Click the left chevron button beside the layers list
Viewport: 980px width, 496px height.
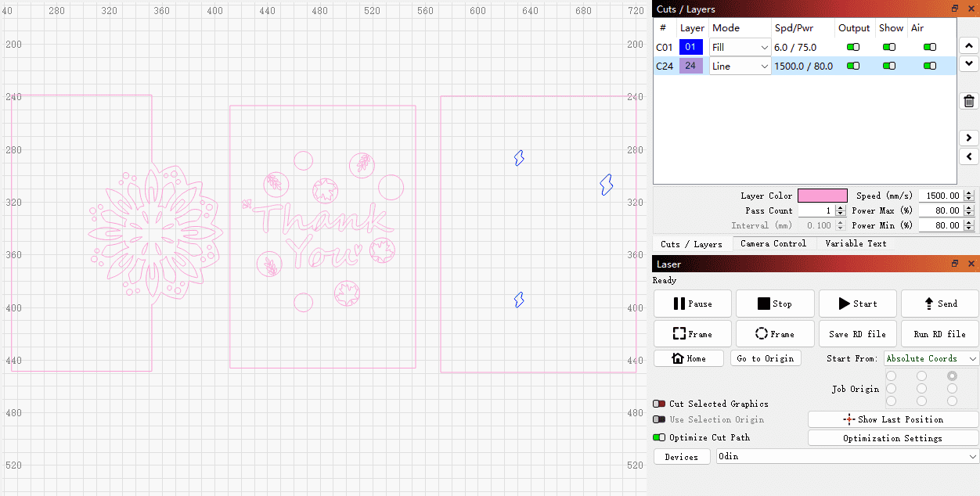969,156
